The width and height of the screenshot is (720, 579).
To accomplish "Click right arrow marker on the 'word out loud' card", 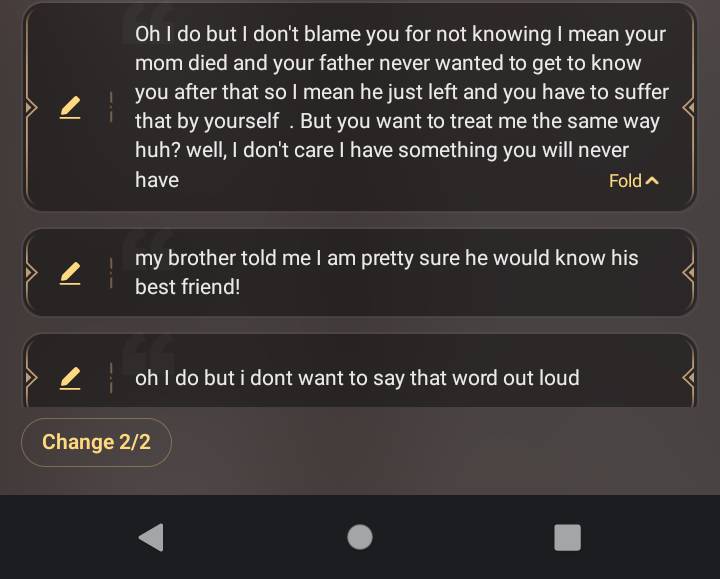I will 688,378.
